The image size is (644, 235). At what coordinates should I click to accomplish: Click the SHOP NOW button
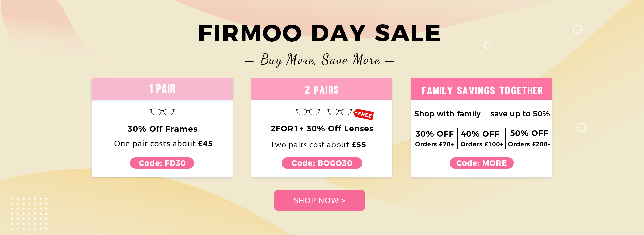point(319,200)
